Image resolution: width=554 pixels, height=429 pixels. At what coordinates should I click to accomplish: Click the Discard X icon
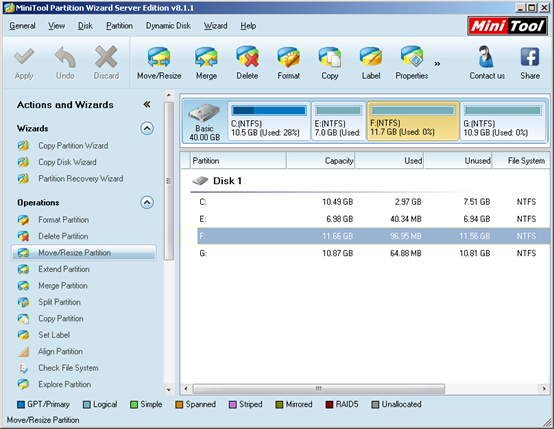pos(106,57)
